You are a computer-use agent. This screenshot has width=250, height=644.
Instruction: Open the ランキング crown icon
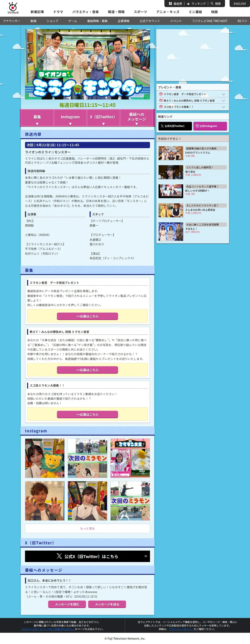tap(188, 4)
